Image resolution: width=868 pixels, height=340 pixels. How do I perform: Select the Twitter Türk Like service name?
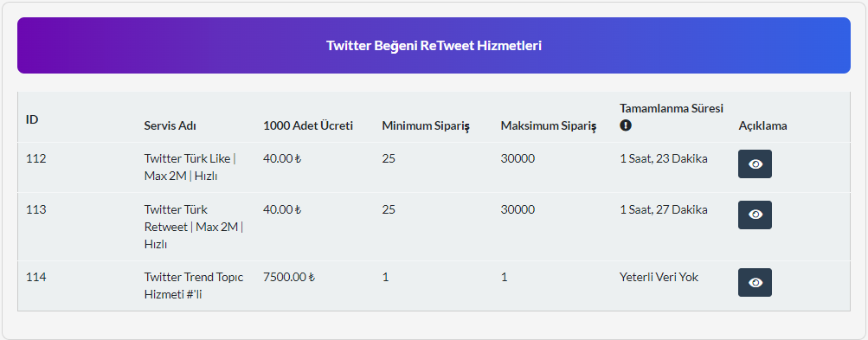point(190,167)
